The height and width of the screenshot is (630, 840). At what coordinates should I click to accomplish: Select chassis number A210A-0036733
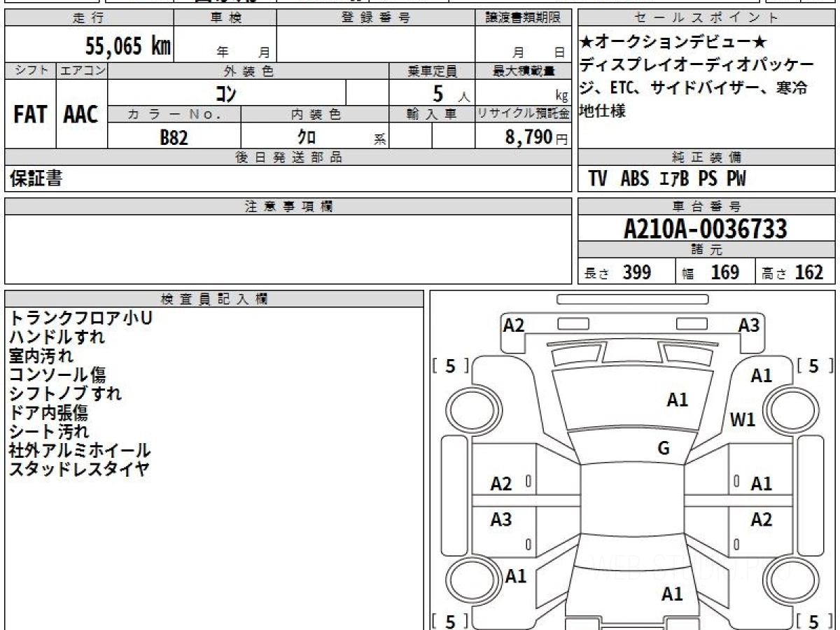coord(706,228)
